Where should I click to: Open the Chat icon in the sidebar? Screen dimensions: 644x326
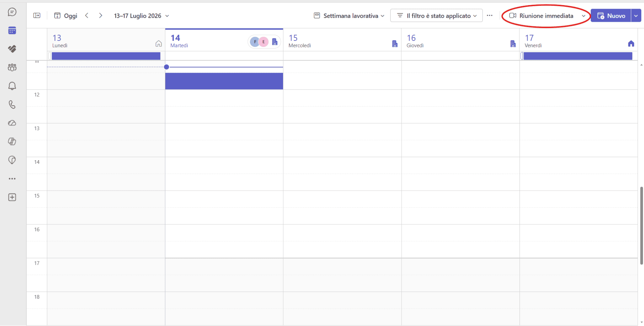[12, 12]
